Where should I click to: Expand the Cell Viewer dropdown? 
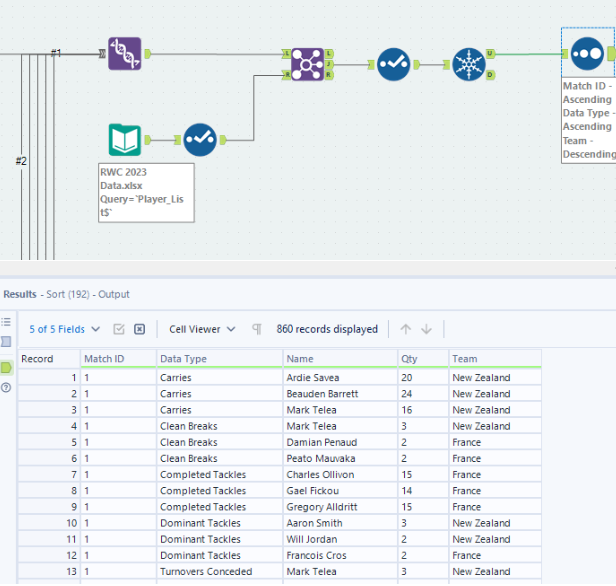(x=202, y=329)
